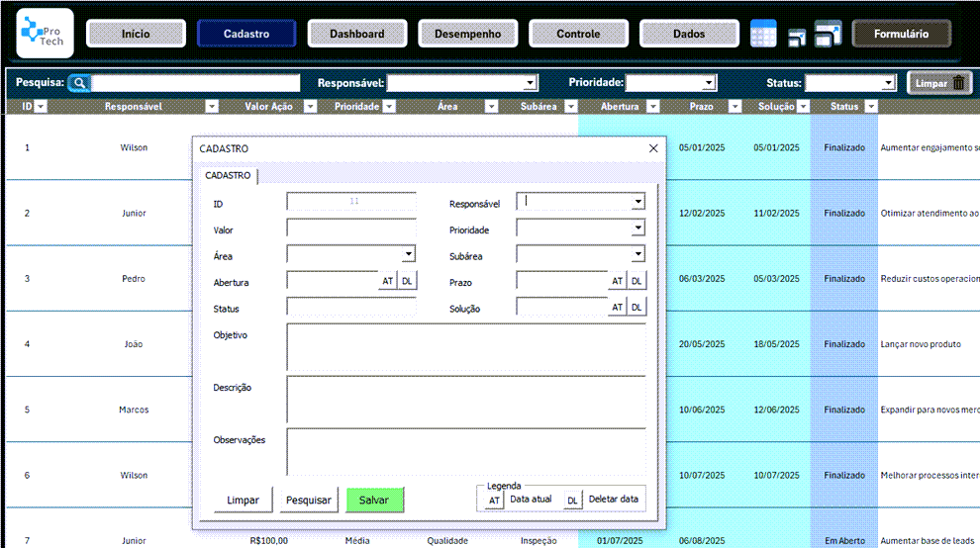The width and height of the screenshot is (980, 548).
Task: Click into the Objetivo text field
Action: tap(465, 346)
